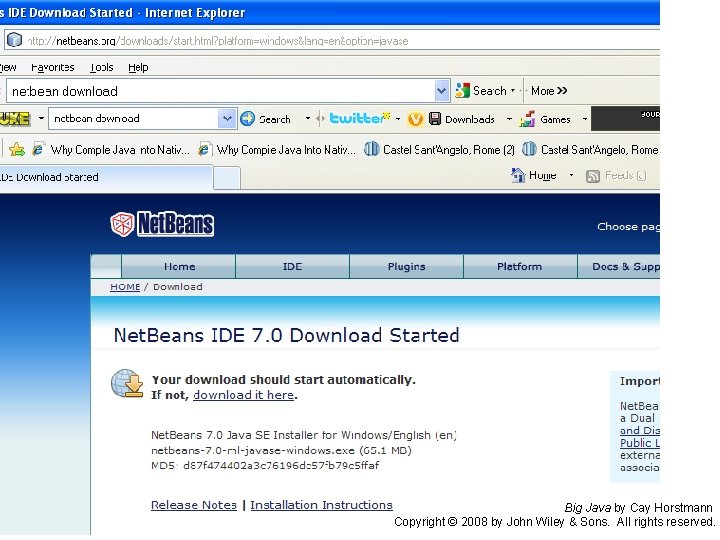The height and width of the screenshot is (540, 720).
Task: Open the Downloads dropdown arrow
Action: click(509, 119)
